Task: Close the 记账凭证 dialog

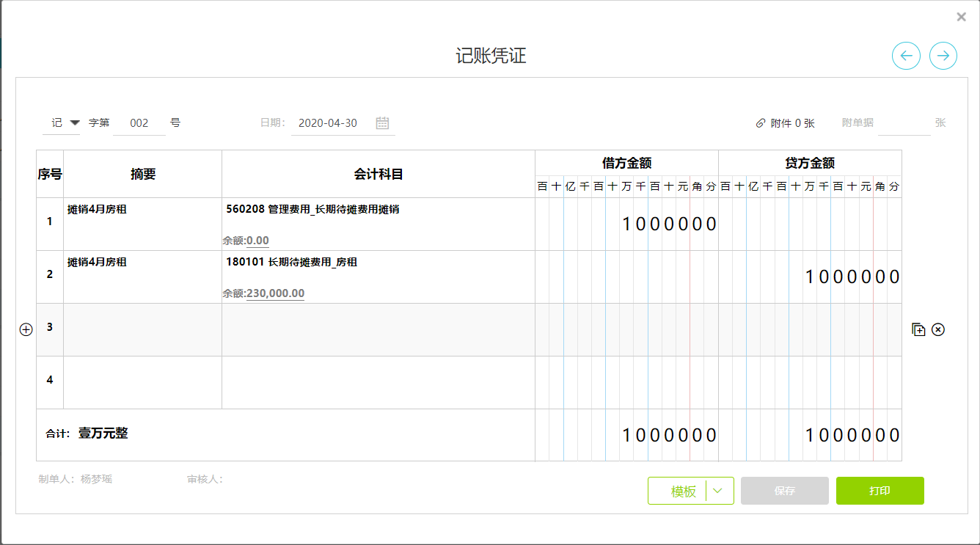Action: [961, 15]
